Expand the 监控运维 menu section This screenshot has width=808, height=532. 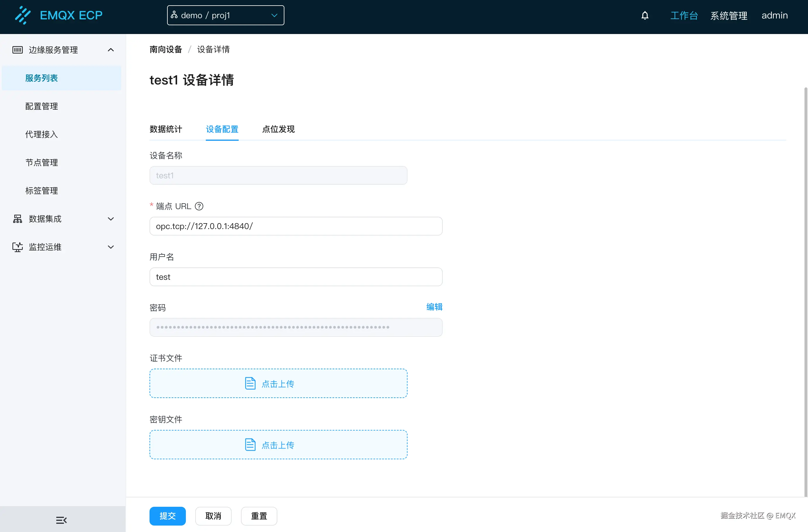(x=111, y=247)
